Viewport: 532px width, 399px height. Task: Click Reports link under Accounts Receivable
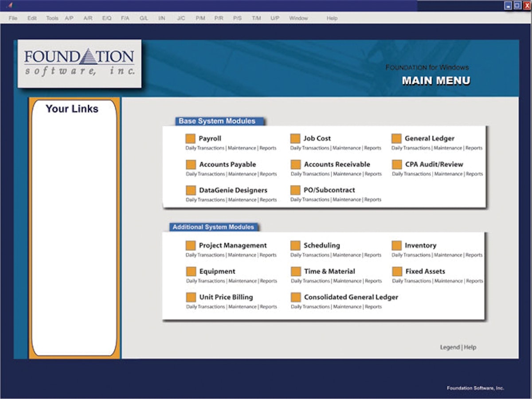(373, 174)
